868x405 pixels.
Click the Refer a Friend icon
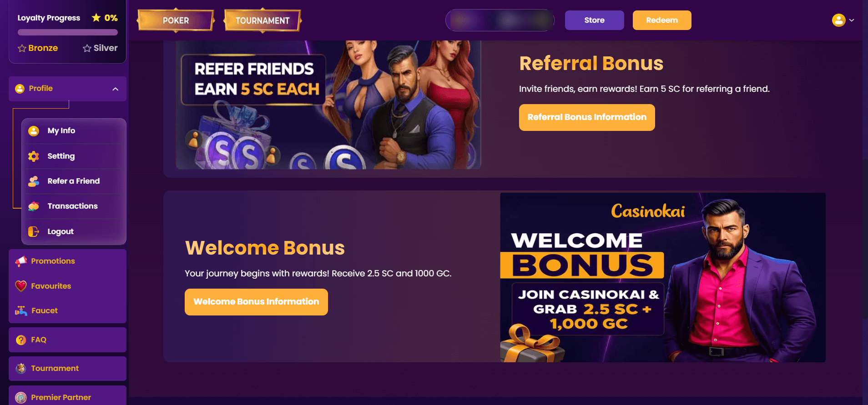pyautogui.click(x=34, y=181)
